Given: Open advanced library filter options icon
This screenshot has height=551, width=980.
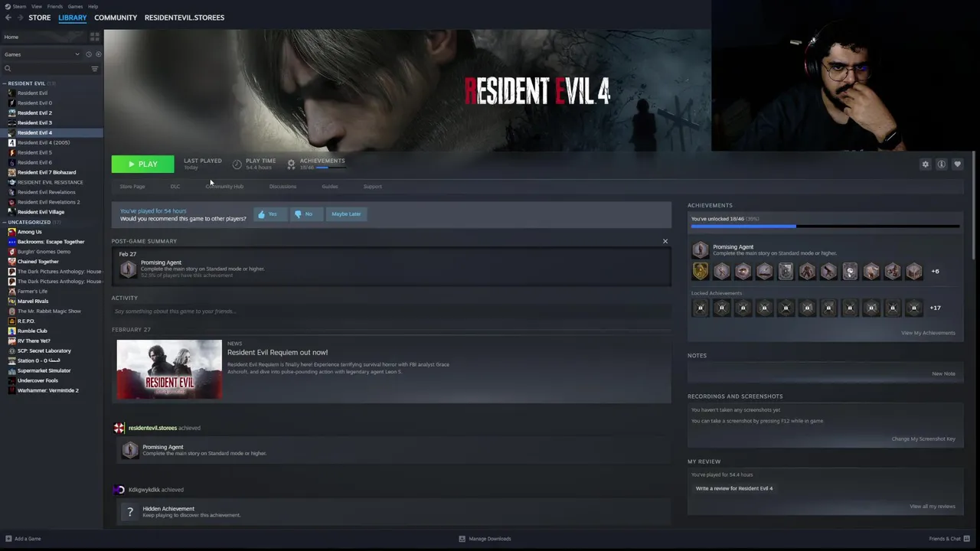Looking at the screenshot, I should (x=95, y=69).
